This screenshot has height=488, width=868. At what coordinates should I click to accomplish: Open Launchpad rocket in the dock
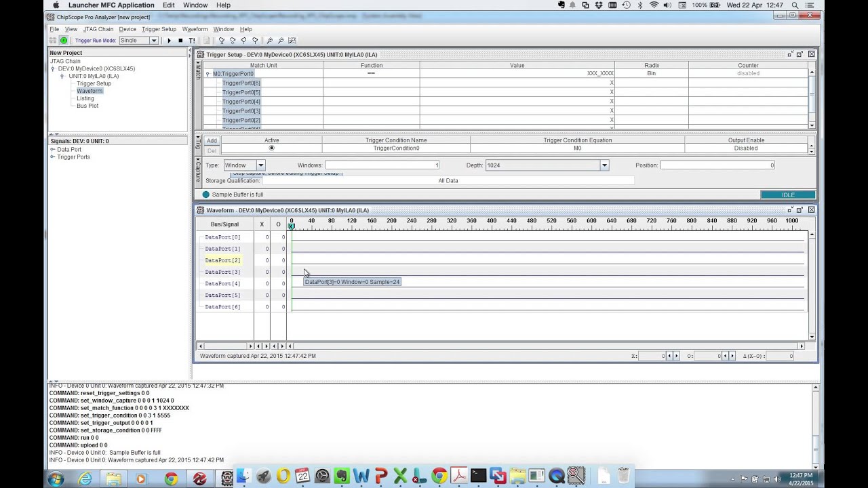[x=263, y=476]
